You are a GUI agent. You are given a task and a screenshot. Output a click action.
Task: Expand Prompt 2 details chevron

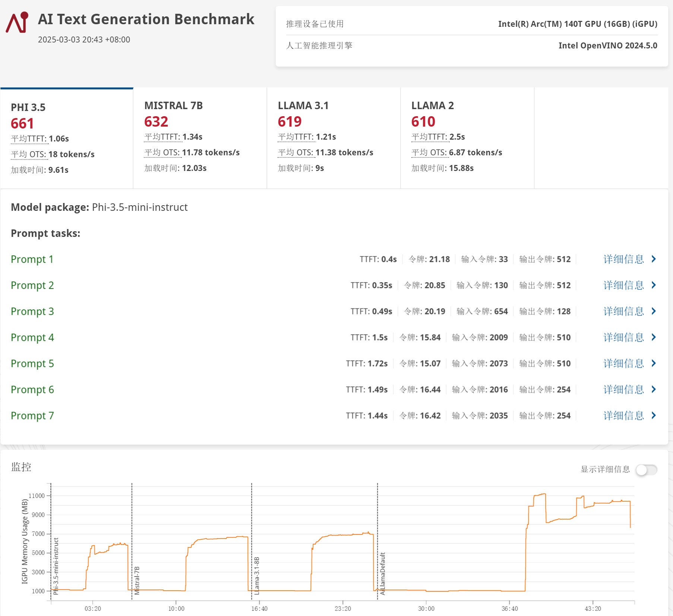click(654, 285)
